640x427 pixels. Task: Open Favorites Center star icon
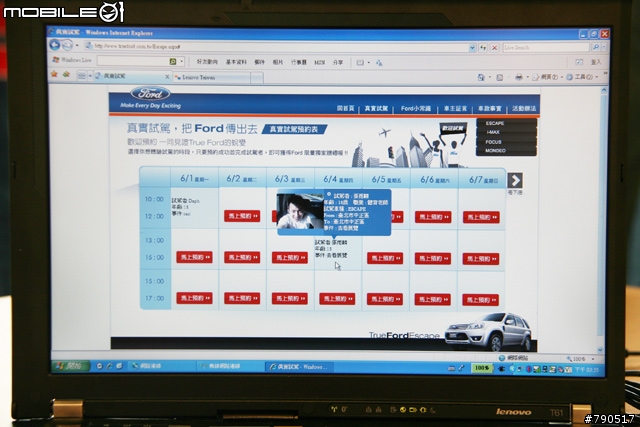click(x=54, y=74)
